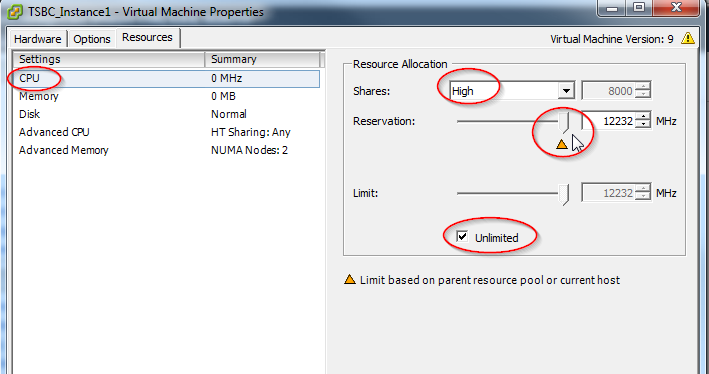This screenshot has height=374, width=709.
Task: Click the Settings column header
Action: click(109, 59)
